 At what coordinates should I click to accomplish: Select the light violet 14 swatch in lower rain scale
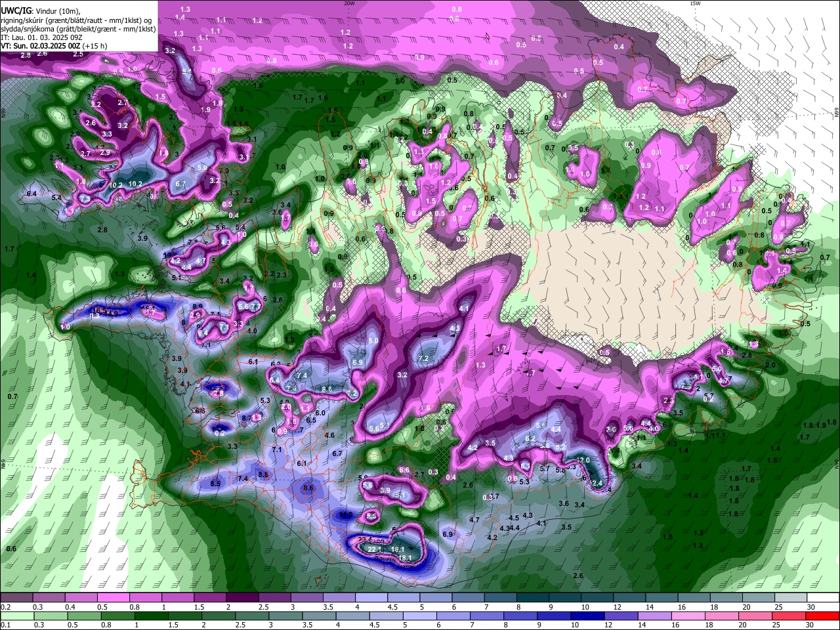[x=655, y=616]
